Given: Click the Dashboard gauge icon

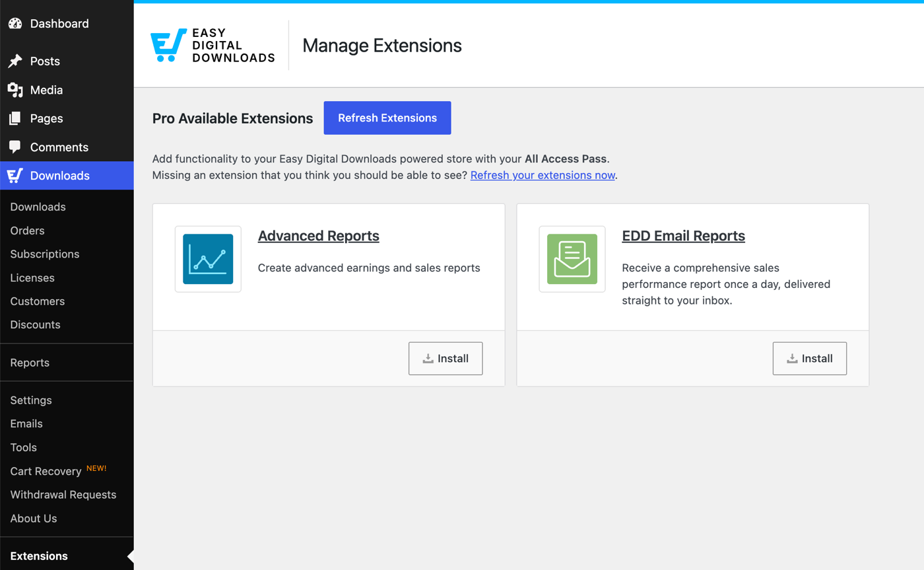Looking at the screenshot, I should coord(15,24).
